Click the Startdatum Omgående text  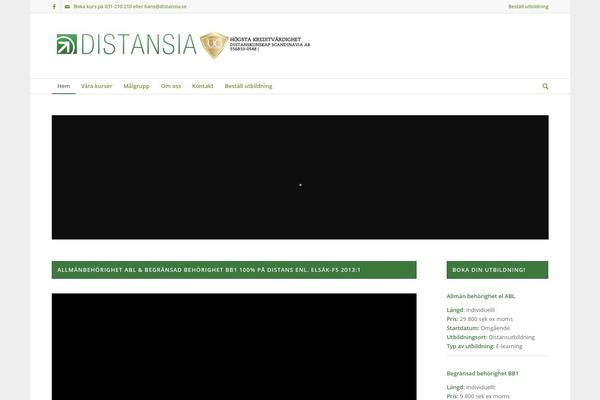[x=478, y=328]
